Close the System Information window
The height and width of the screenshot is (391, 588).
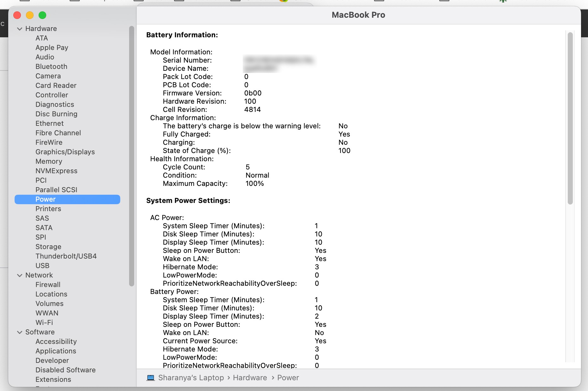click(x=17, y=15)
